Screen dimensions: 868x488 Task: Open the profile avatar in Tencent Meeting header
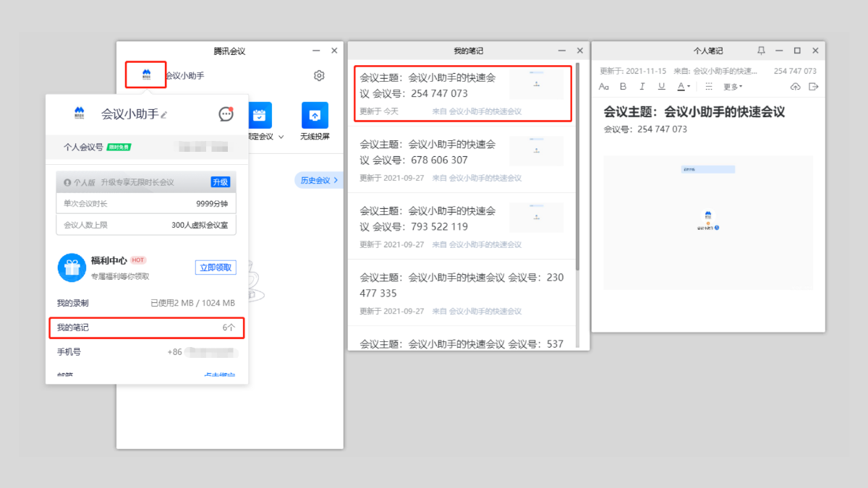(146, 74)
